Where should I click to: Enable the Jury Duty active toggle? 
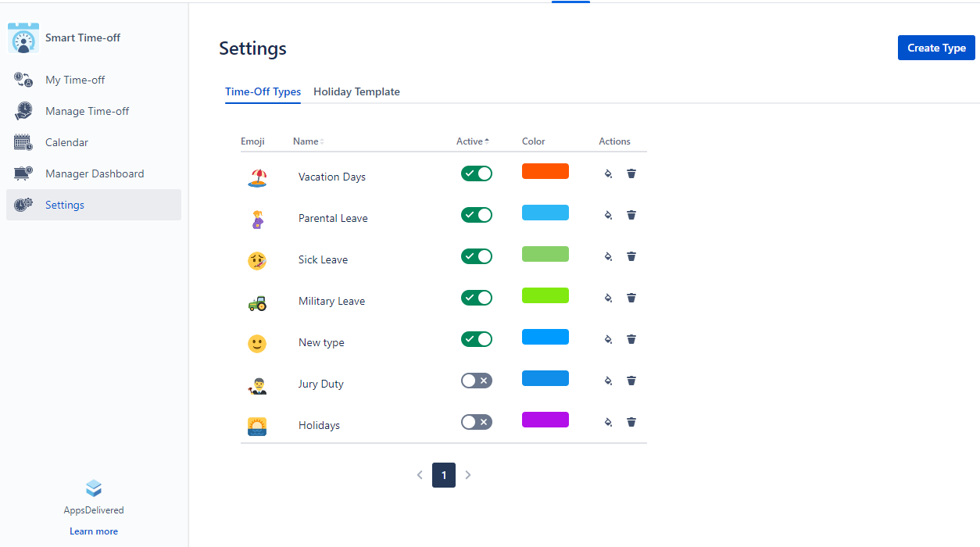[x=477, y=381]
